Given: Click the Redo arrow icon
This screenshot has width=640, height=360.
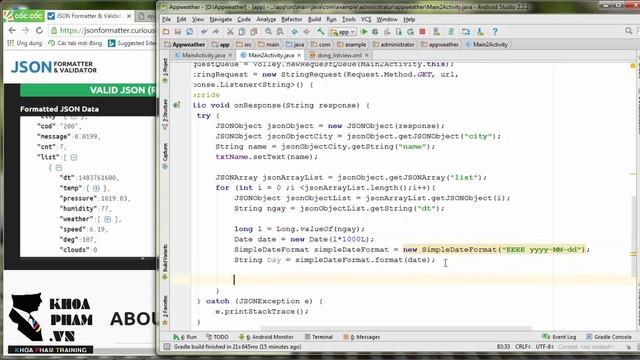Looking at the screenshot, I should coord(216,31).
